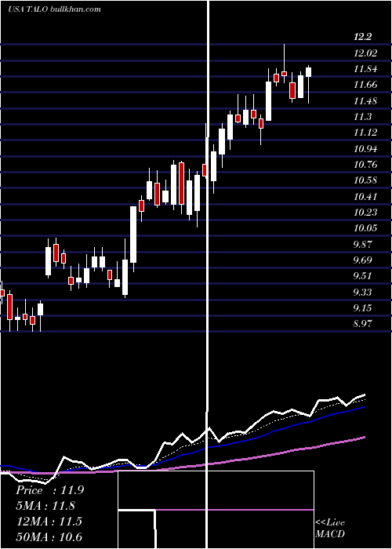The image size is (392, 549).
Task: Click the USA TALO bullkhan.com chart title
Action: [x=55, y=9]
